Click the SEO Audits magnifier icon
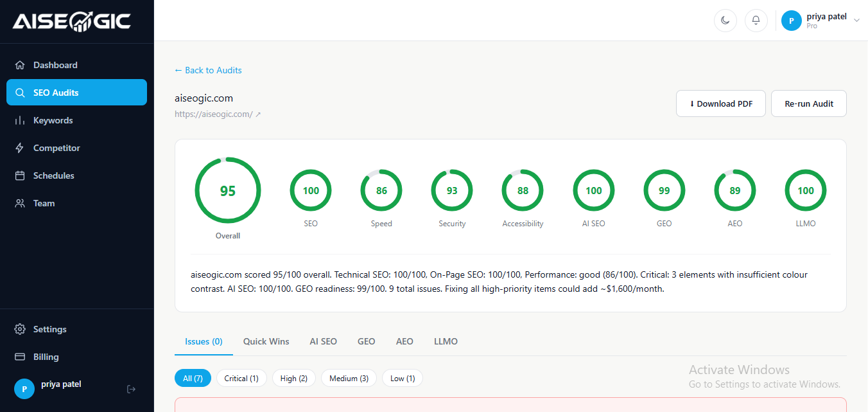This screenshot has height=412, width=868. (20, 93)
